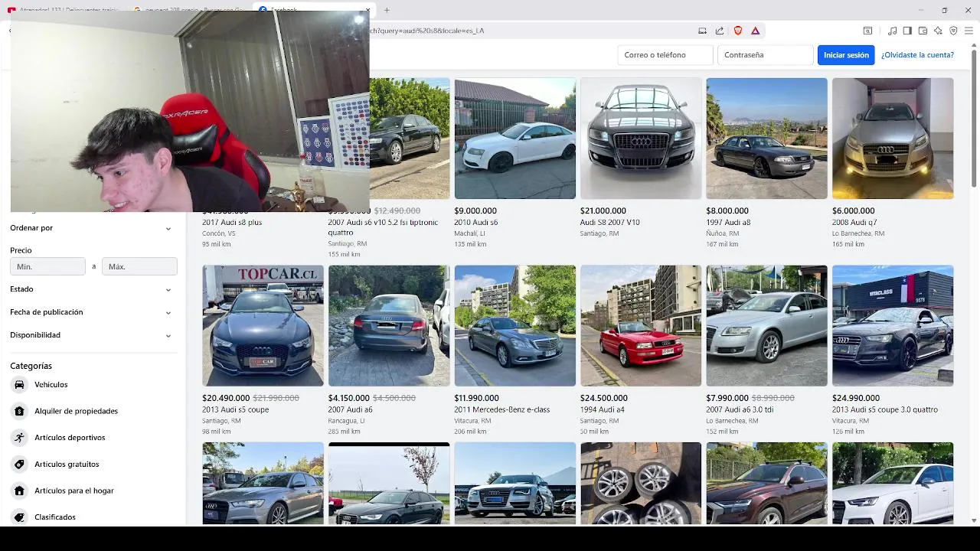Click the share page icon in address bar
Screen dimensions: 980x551
pos(720,31)
